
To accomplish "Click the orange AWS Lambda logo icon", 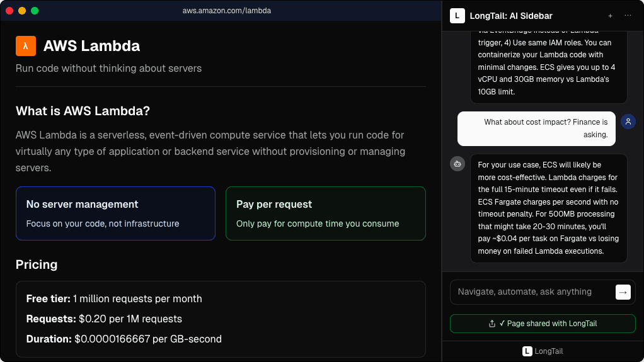I will 25,45.
